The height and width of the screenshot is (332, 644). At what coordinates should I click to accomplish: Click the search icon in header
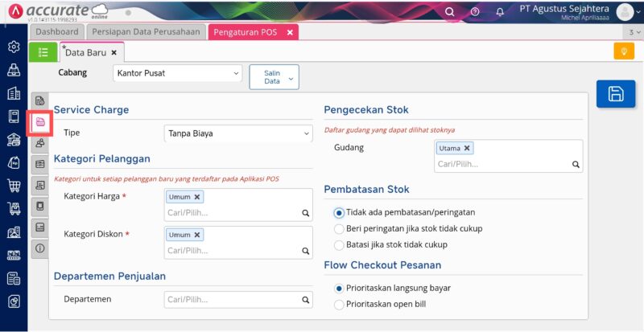click(x=449, y=11)
